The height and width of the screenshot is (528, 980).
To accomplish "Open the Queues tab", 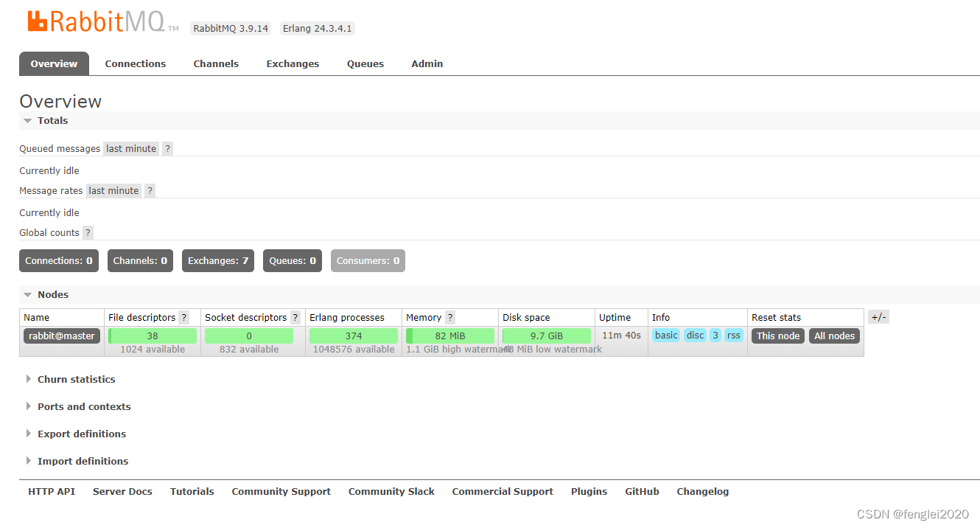I will click(x=365, y=63).
